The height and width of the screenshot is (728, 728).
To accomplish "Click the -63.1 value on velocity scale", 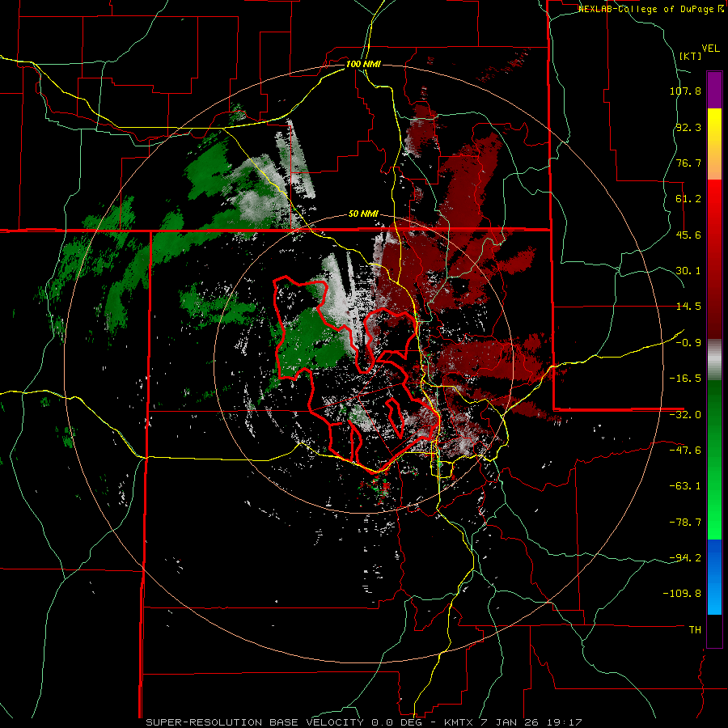I will 685,486.
